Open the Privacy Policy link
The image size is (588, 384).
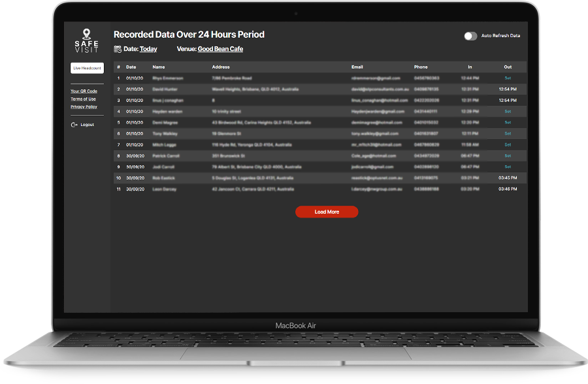pyautogui.click(x=84, y=106)
